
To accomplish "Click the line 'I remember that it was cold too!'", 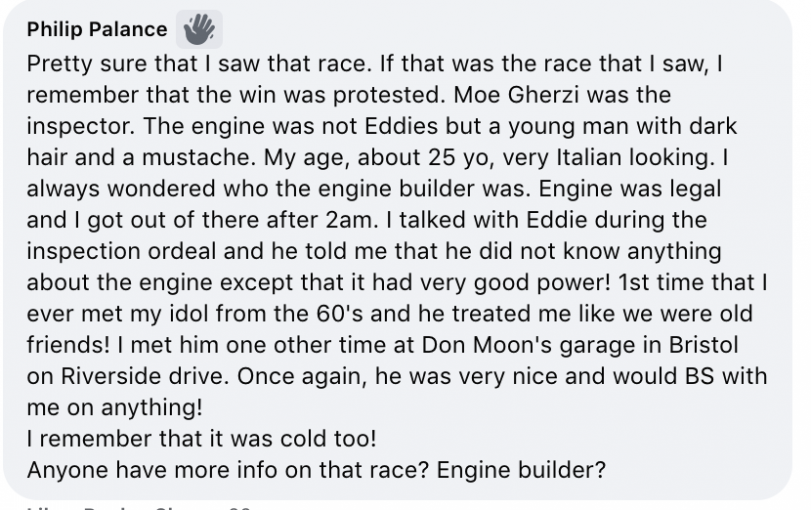I will 202,439.
